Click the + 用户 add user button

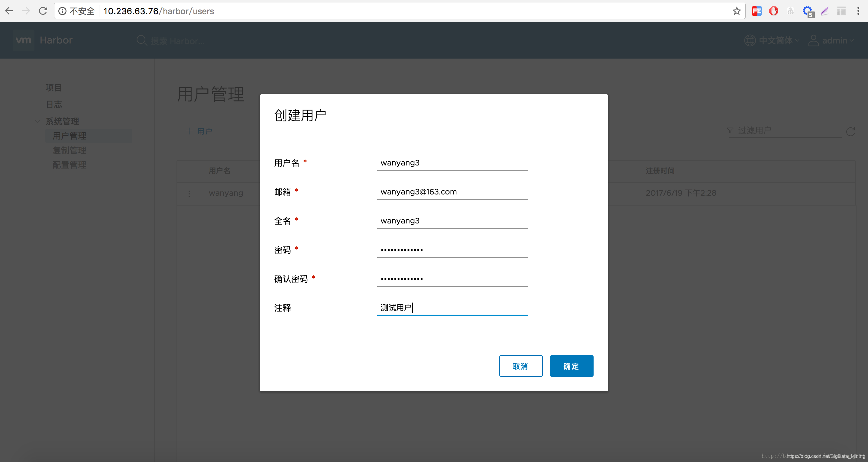(199, 131)
